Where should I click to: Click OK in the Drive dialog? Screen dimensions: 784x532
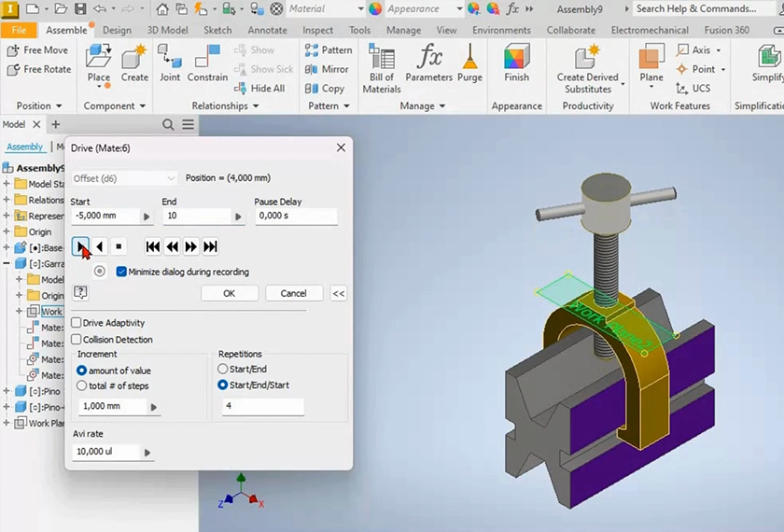(229, 293)
